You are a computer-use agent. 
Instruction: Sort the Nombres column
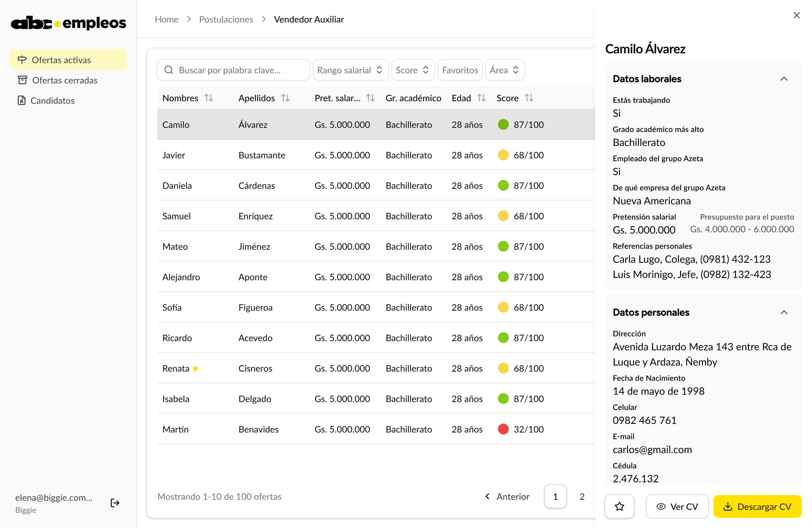[x=209, y=98]
